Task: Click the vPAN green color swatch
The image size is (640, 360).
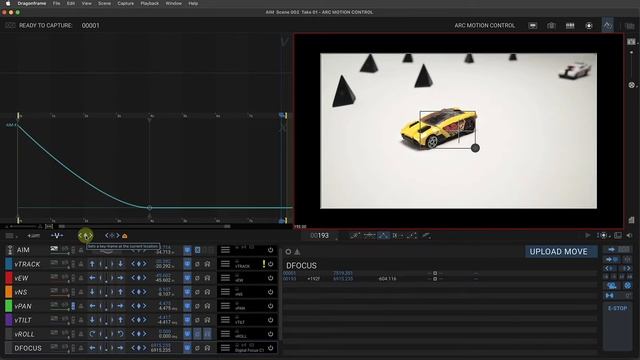Action: (9, 306)
